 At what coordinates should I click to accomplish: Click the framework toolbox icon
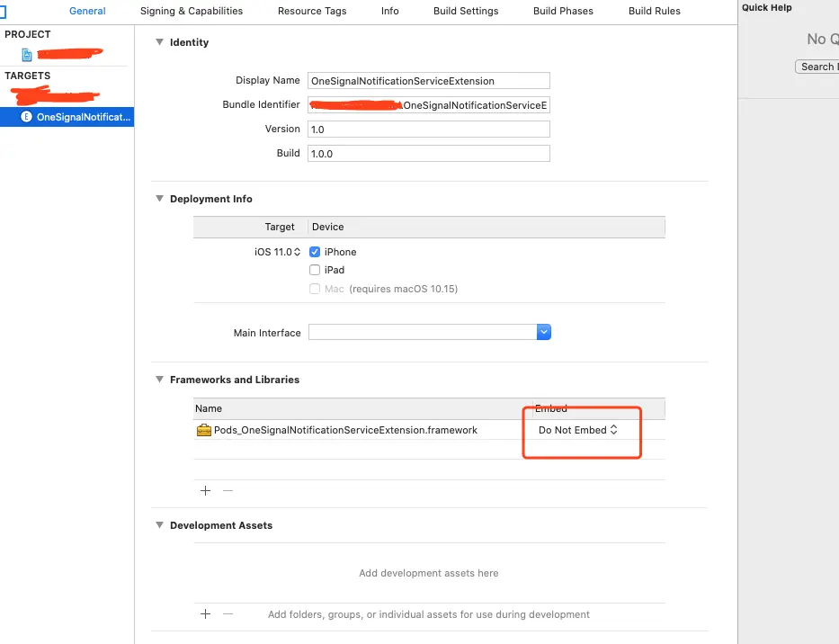[204, 430]
